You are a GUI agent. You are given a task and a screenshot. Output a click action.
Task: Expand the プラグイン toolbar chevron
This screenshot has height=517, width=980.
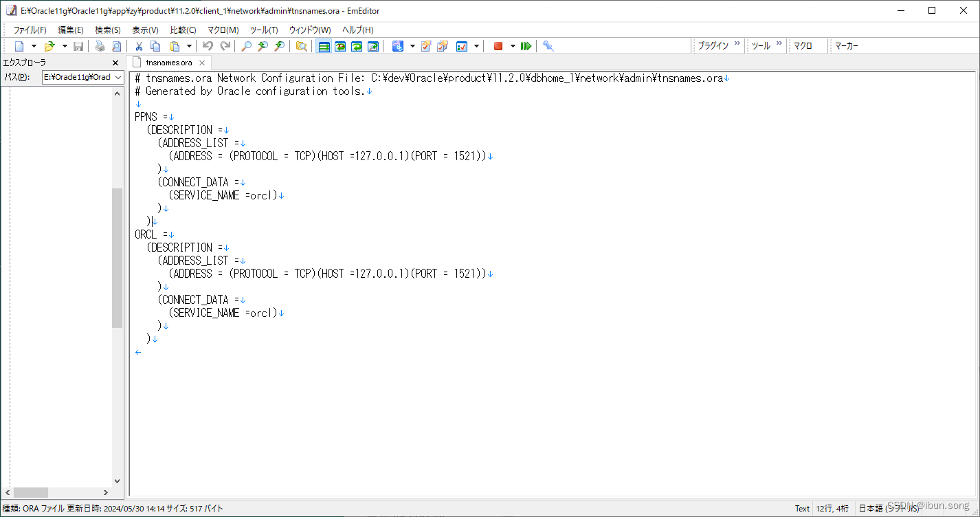(737, 44)
